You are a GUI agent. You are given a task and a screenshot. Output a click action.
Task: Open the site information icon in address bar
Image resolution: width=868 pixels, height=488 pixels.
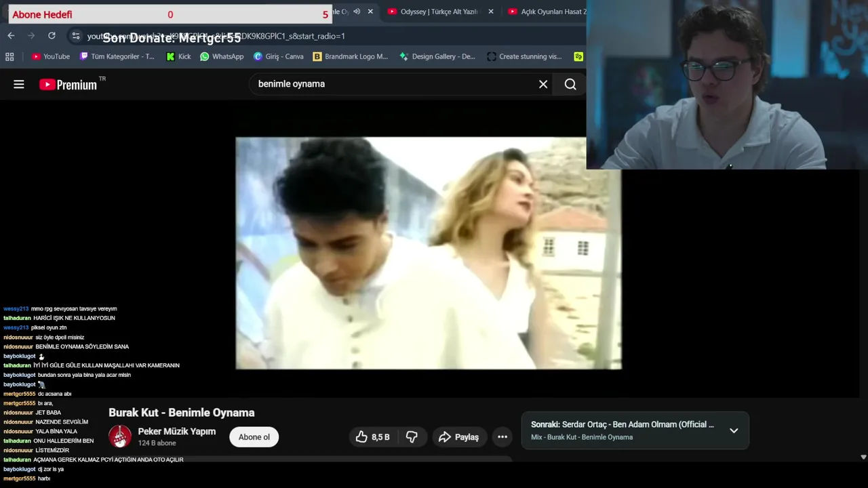[x=75, y=36]
